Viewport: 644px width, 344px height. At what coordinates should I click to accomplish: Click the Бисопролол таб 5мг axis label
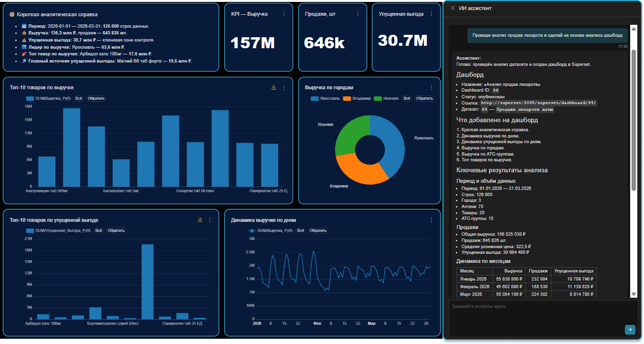coord(121,191)
